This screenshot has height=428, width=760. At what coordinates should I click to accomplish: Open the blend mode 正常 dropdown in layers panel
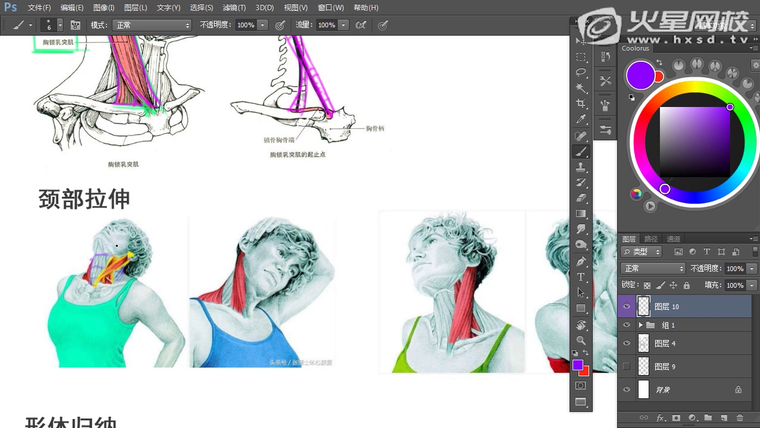[653, 268]
